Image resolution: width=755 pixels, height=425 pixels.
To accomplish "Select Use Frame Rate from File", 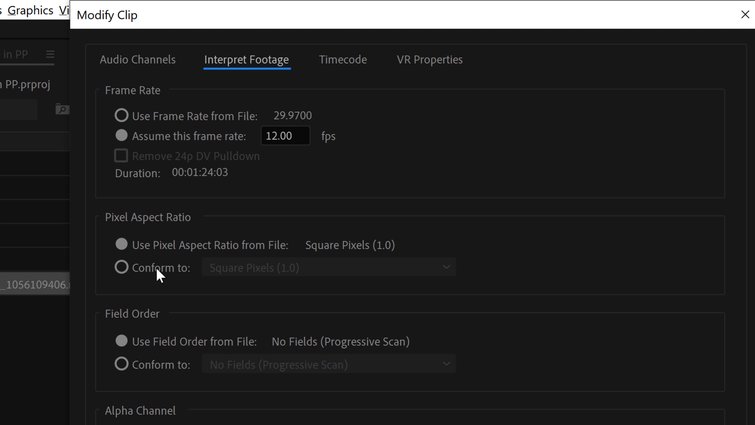I will click(x=122, y=115).
